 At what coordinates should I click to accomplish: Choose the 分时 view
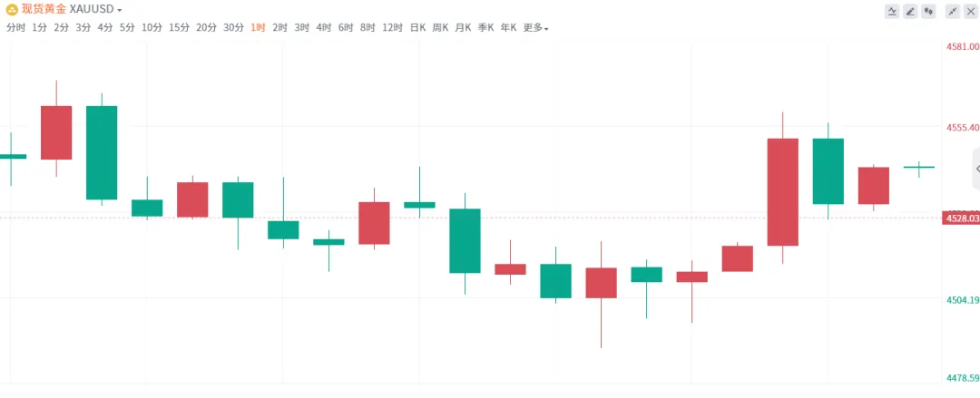click(15, 27)
